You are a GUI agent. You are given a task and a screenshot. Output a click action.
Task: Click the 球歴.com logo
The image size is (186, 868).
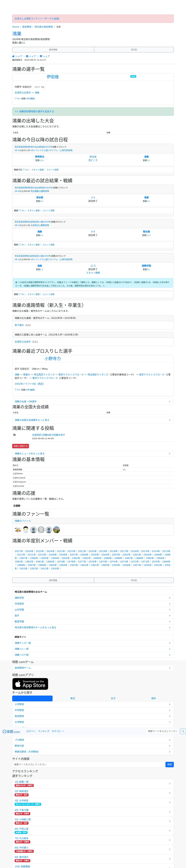[11, 732]
